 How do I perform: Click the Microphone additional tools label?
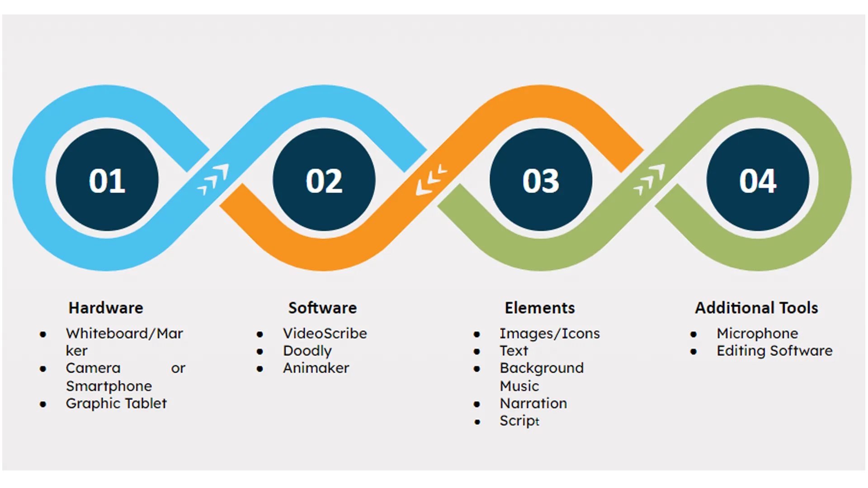point(741,332)
